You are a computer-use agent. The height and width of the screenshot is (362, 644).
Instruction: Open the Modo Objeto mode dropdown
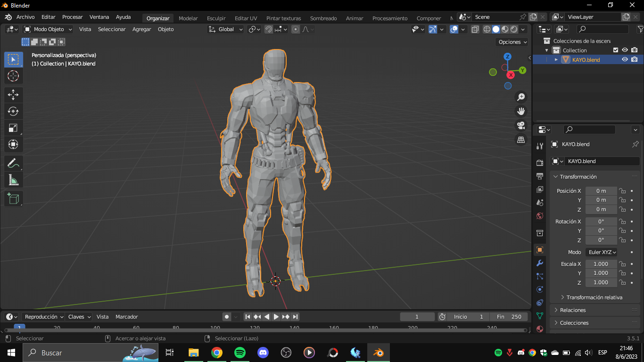tap(48, 29)
